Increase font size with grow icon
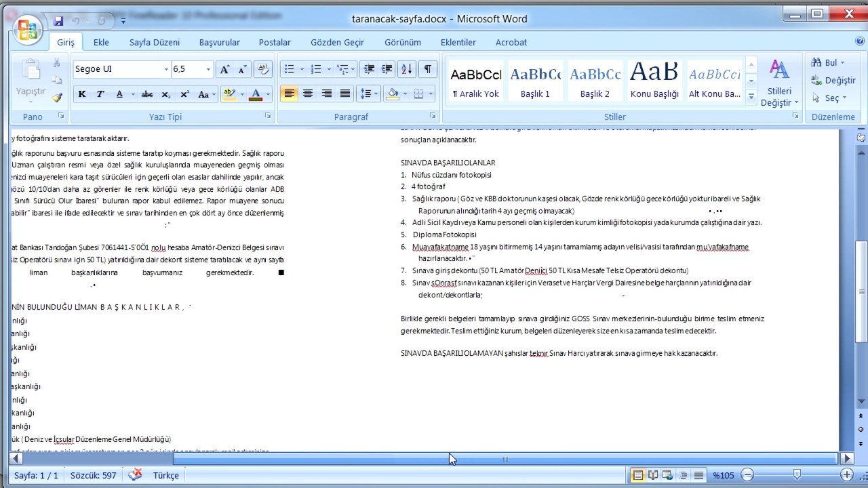Viewport: 868px width, 488px height. click(x=224, y=69)
